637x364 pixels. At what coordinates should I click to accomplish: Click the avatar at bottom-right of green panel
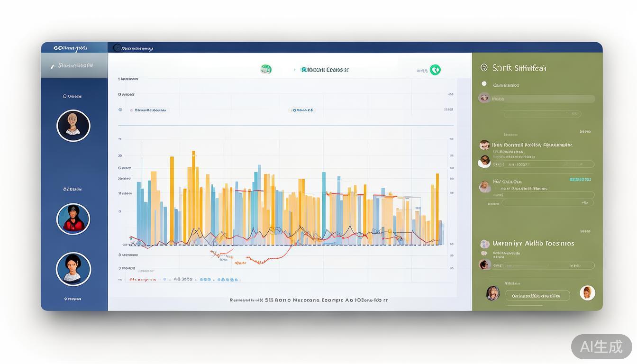click(587, 293)
